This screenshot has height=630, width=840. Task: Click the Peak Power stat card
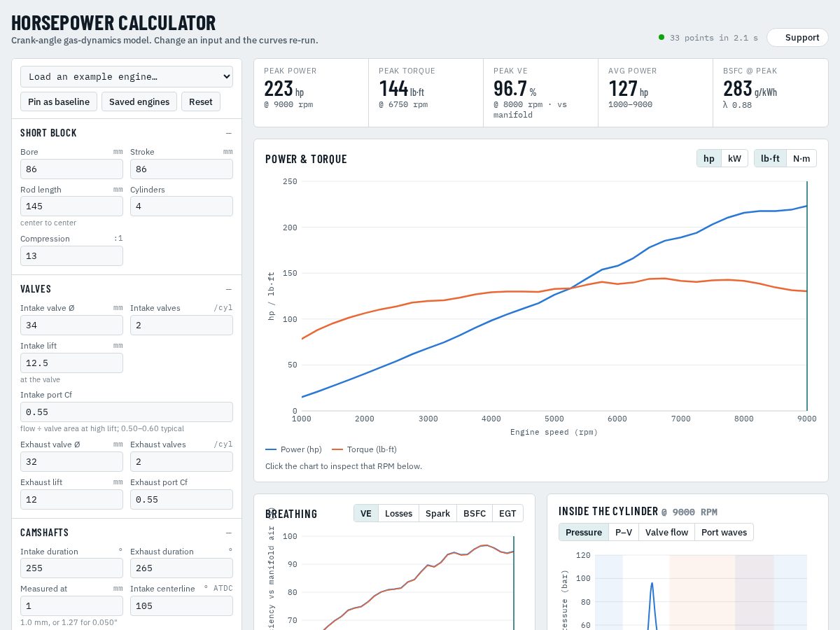pos(311,92)
